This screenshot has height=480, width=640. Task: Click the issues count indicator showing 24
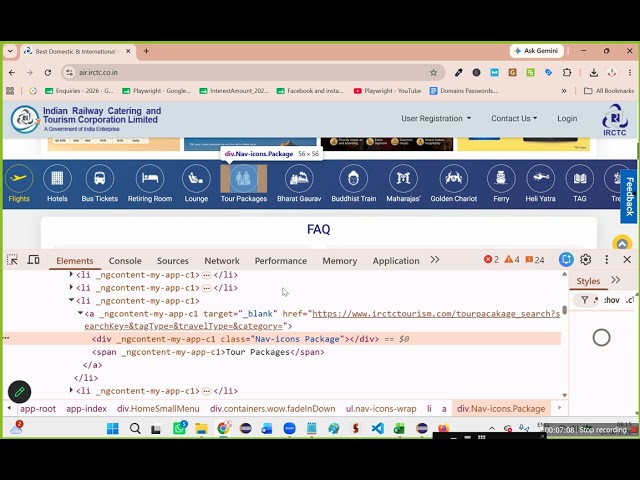pos(535,260)
